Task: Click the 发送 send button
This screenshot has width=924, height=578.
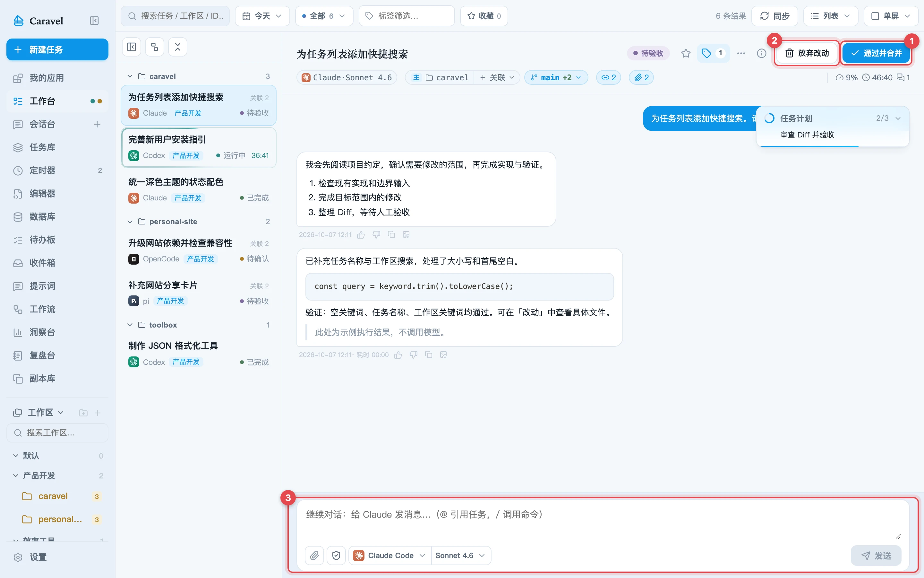Action: (x=876, y=556)
